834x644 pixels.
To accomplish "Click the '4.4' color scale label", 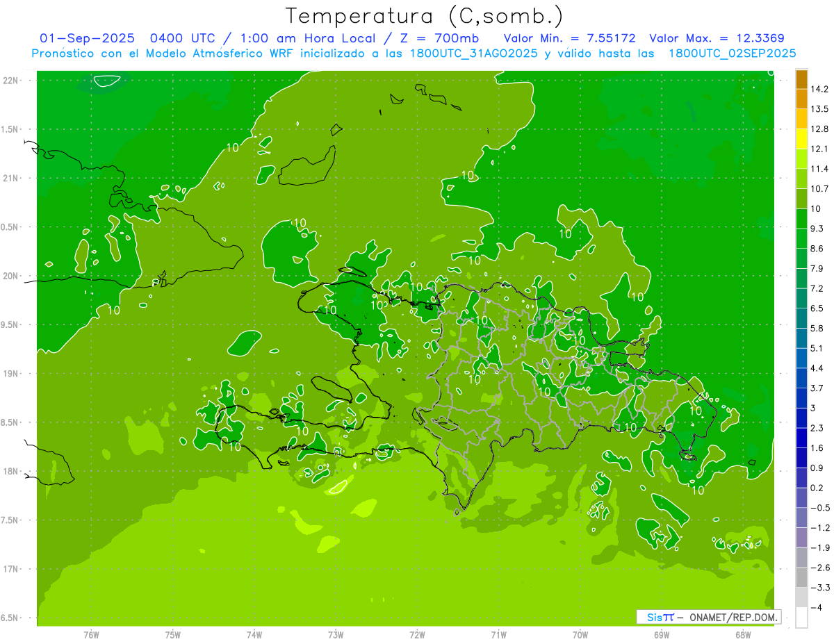I will click(817, 368).
